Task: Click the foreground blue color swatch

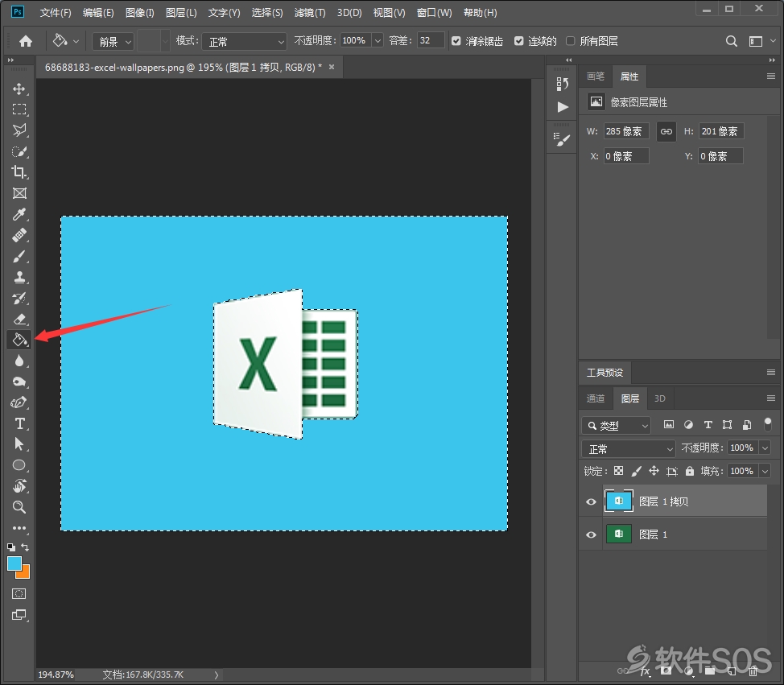Action: (x=14, y=563)
